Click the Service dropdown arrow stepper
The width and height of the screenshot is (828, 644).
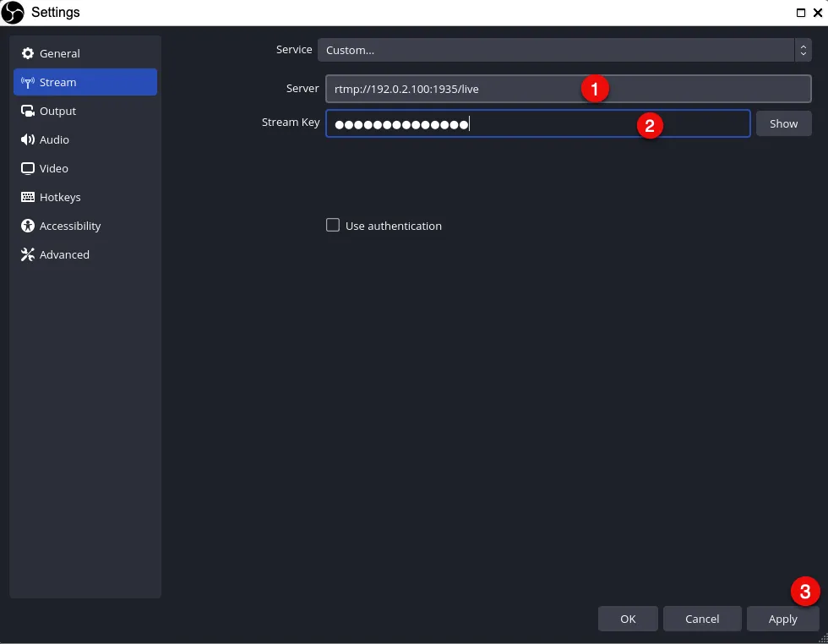click(803, 50)
